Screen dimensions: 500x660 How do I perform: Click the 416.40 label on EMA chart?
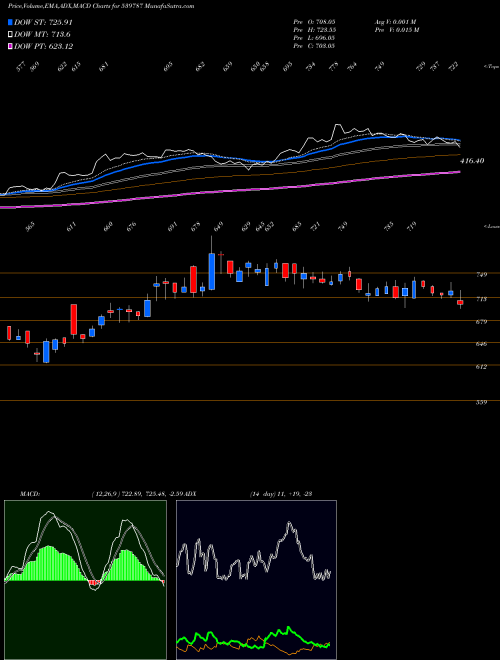(472, 161)
